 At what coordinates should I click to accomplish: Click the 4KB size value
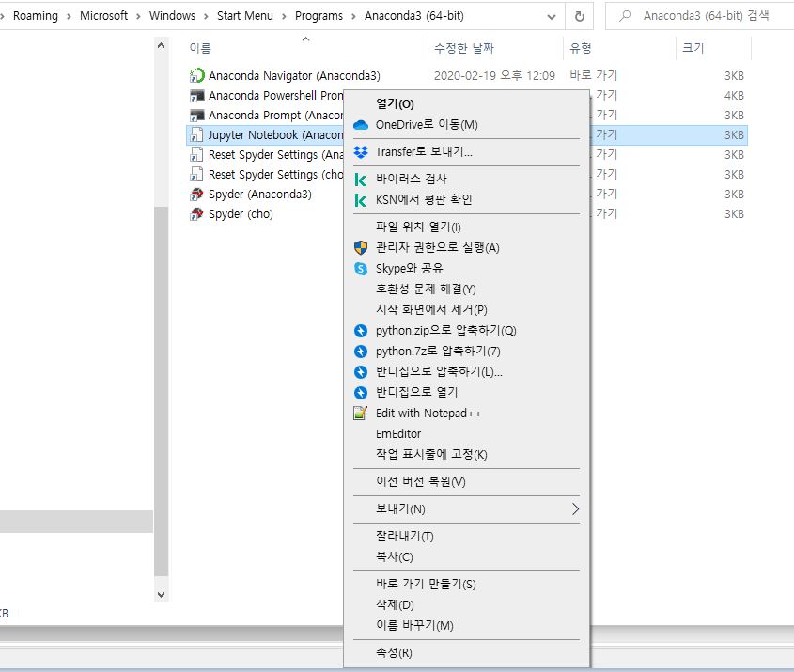pyautogui.click(x=734, y=96)
